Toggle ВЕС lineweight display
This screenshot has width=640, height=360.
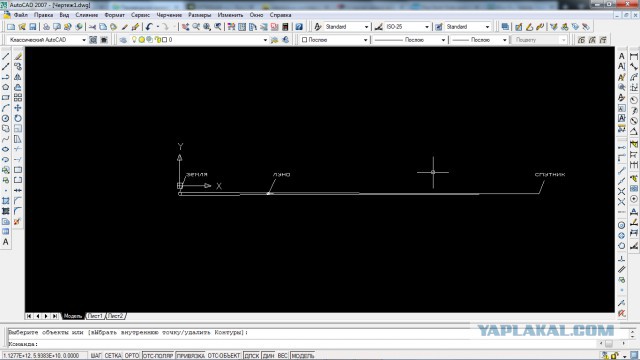282,356
